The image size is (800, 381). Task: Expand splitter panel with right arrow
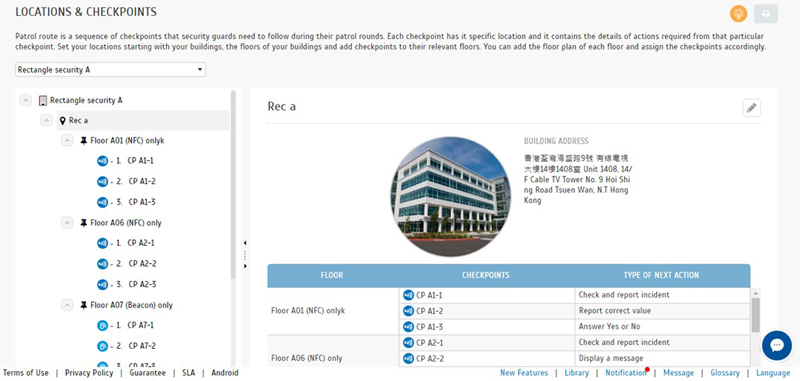pos(245,266)
